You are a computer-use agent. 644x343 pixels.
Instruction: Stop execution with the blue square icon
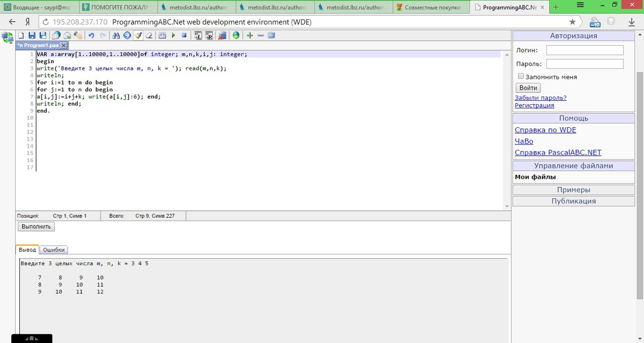point(184,35)
